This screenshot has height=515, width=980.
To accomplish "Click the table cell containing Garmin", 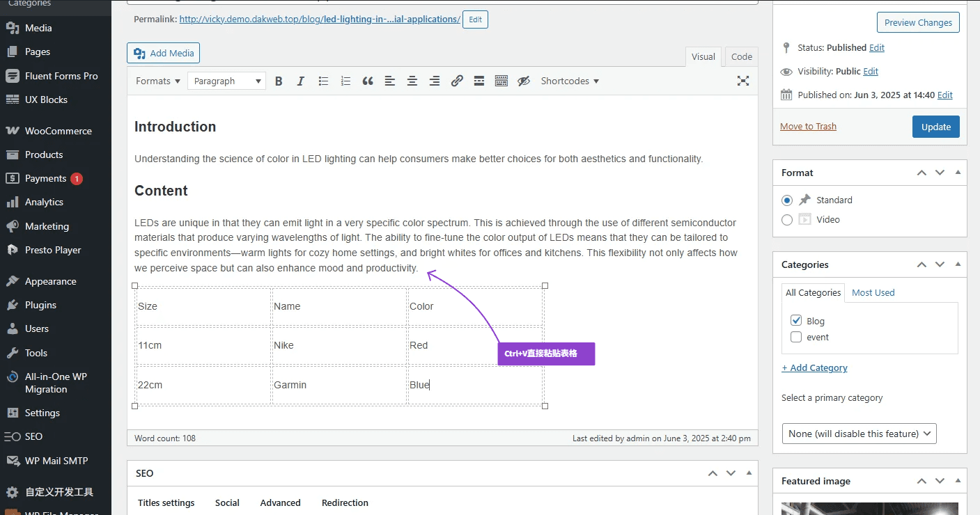I will [x=339, y=385].
